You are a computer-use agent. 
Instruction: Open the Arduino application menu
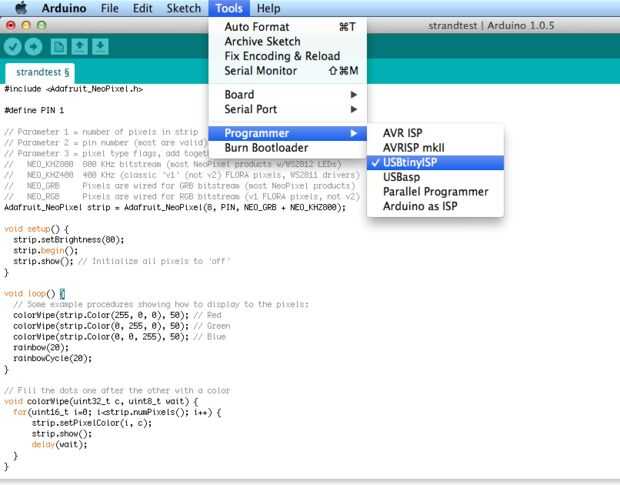pos(64,8)
